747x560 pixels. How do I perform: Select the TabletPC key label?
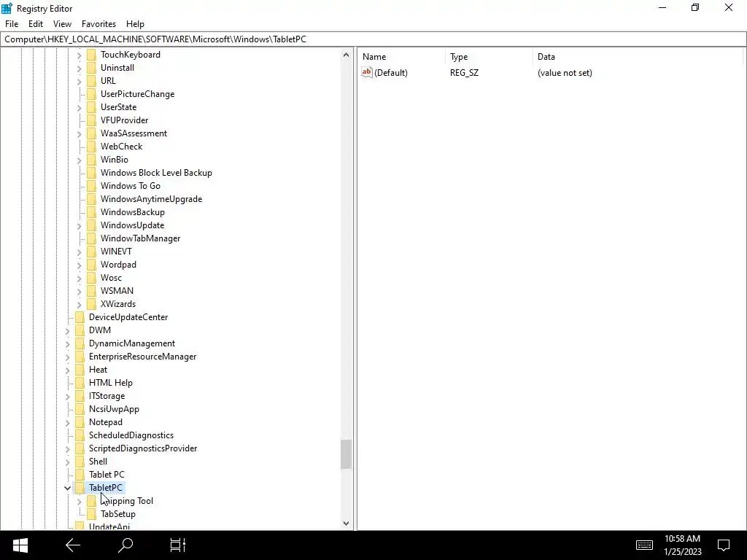pyautogui.click(x=106, y=488)
